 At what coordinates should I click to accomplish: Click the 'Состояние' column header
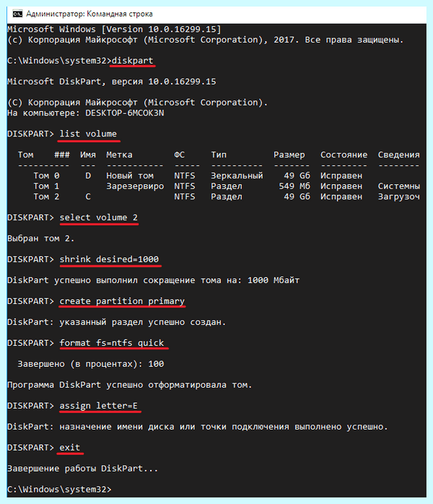pyautogui.click(x=344, y=155)
